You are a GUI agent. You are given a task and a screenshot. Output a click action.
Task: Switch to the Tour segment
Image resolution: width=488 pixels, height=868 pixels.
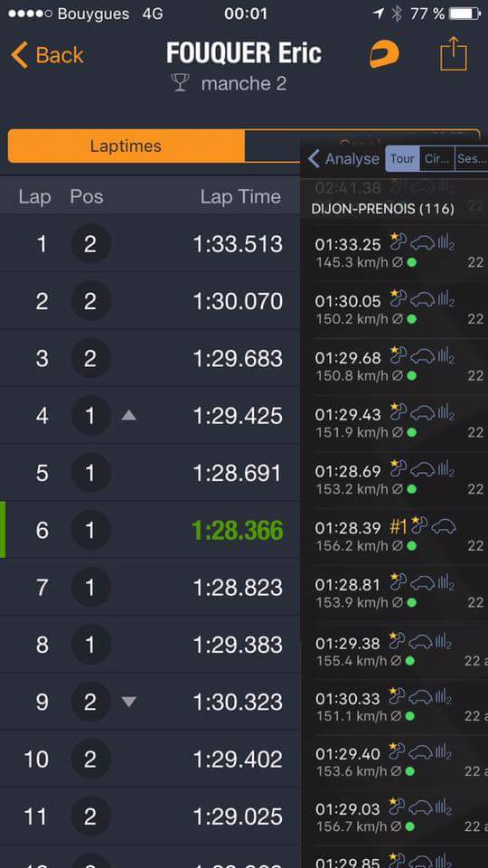pos(402,159)
